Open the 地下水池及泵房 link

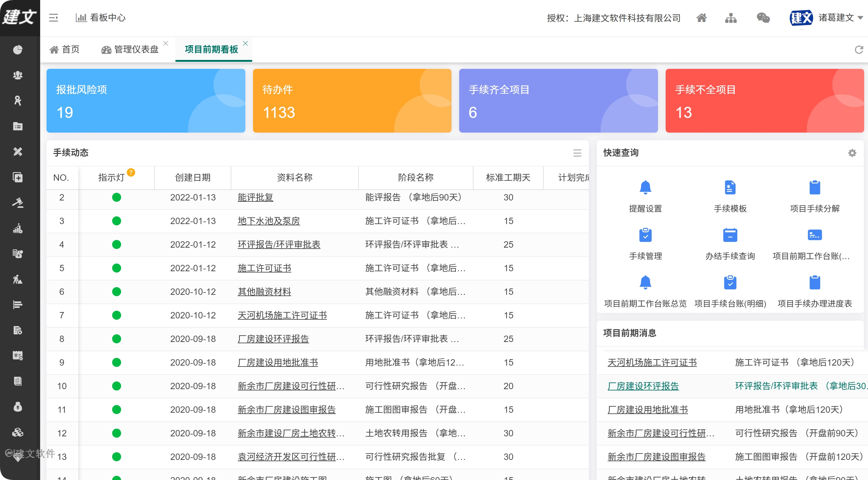point(269,221)
